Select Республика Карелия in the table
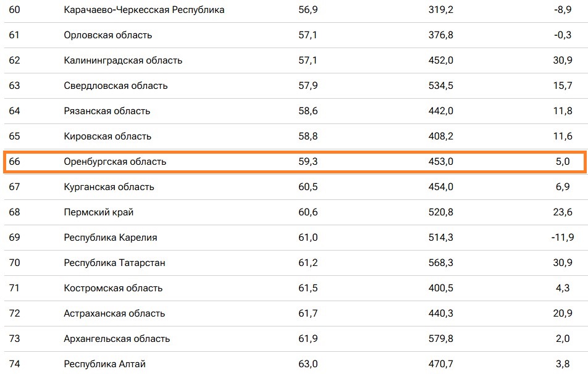The image size is (588, 374). tap(111, 238)
